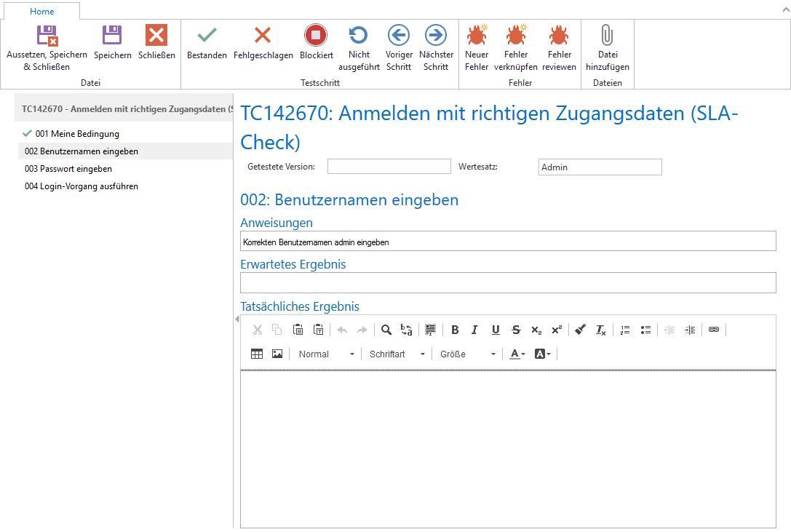
Task: Switch to the Home ribbon tab
Action: point(42,12)
